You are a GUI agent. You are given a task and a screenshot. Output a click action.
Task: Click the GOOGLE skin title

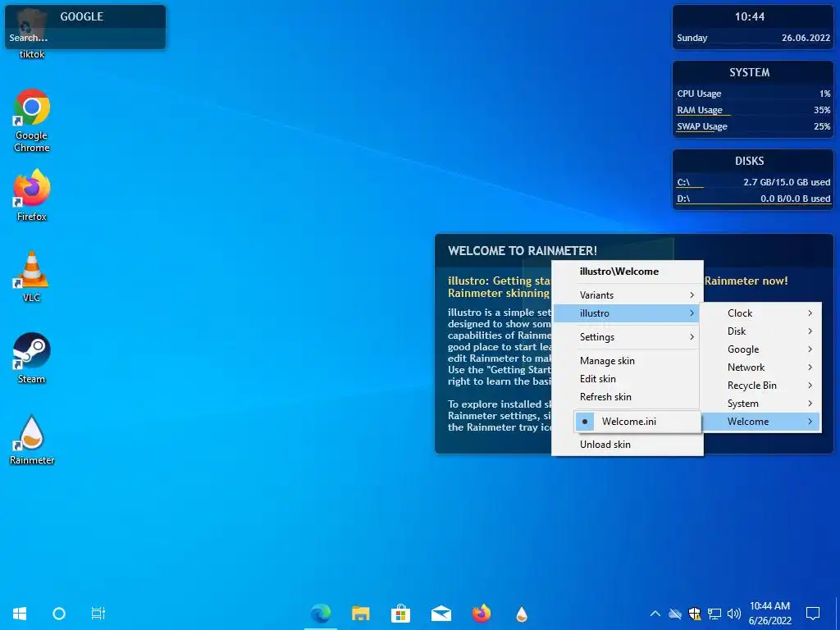(81, 16)
